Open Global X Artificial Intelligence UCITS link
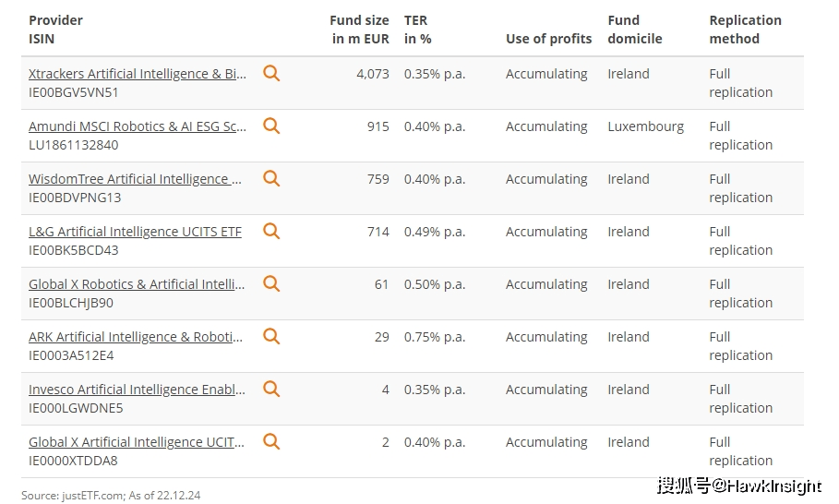This screenshot has width=839, height=504. point(137,442)
